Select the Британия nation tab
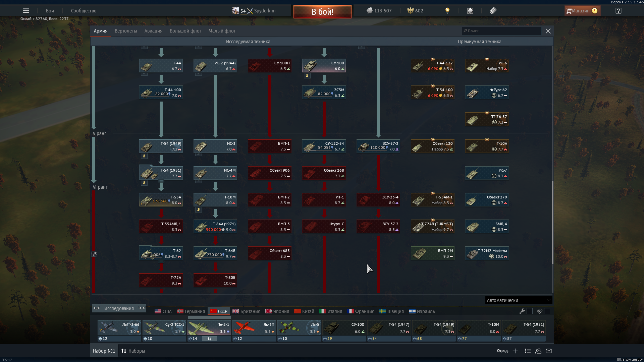The width and height of the screenshot is (644, 362). (247, 311)
